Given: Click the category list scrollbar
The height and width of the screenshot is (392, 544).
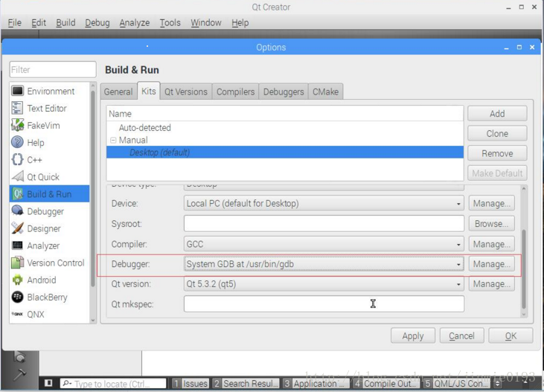Looking at the screenshot, I should coord(92,189).
